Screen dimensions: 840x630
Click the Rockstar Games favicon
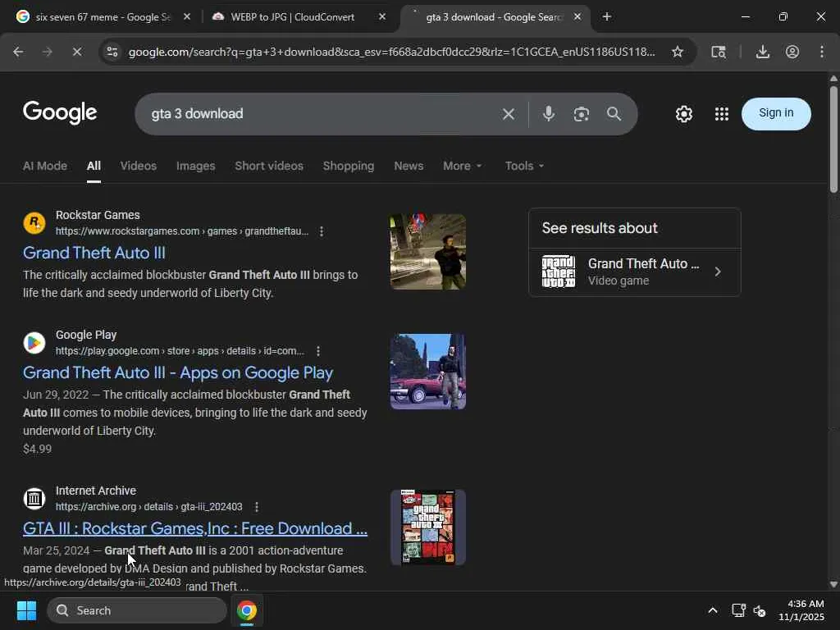coord(34,223)
